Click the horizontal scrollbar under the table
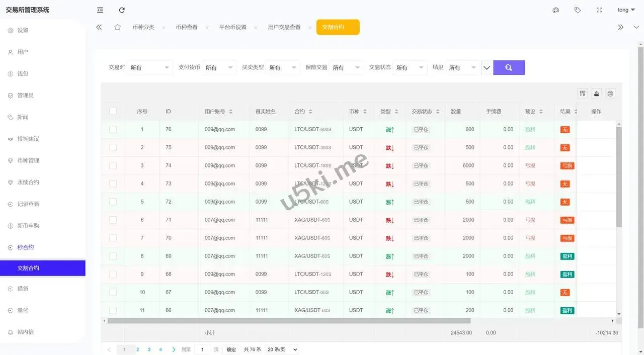The image size is (644, 355). [289, 321]
